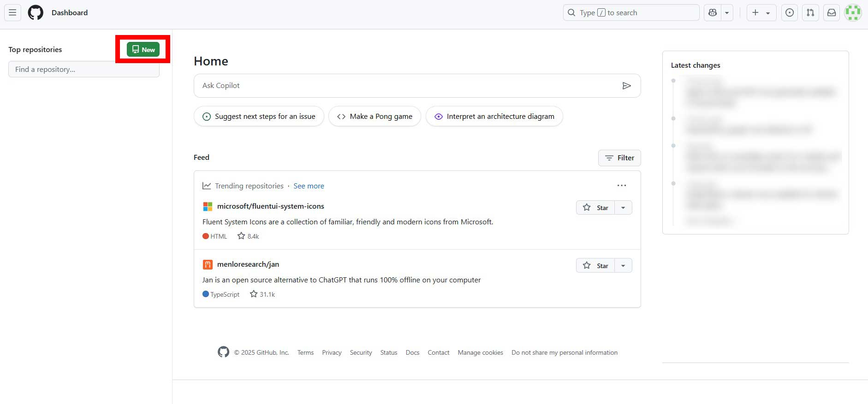Click the Microsoft logo avatar
Screen dimensions: 868x404
208,206
